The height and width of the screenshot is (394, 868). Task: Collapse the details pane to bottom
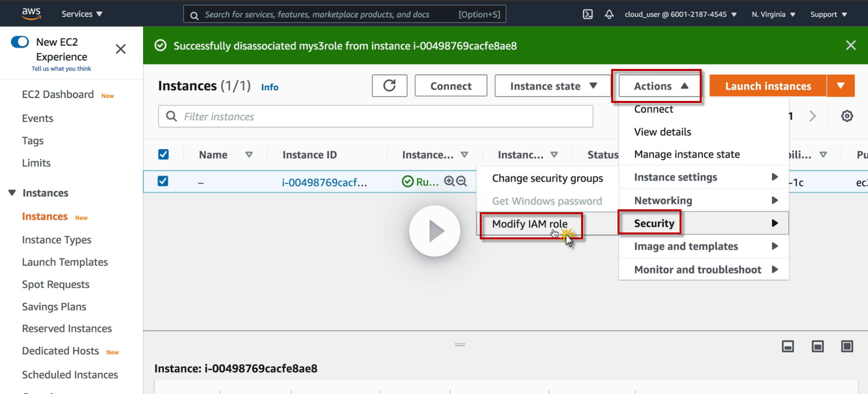(788, 346)
